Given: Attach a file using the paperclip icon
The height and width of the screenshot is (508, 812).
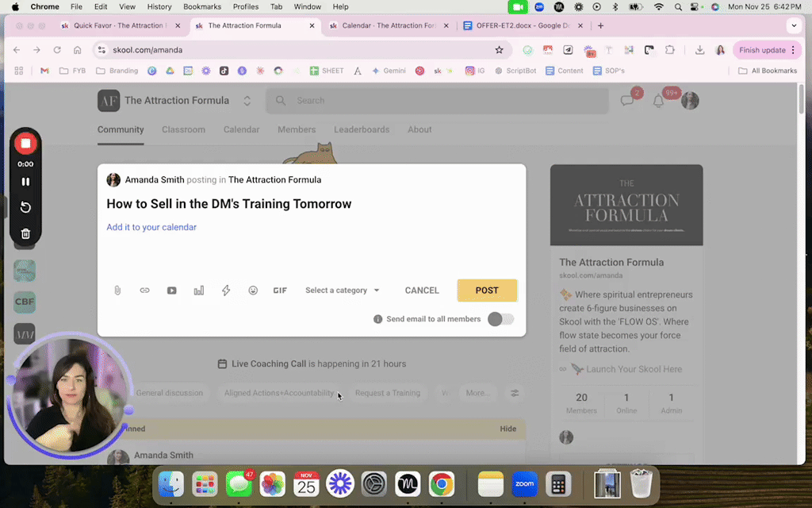Looking at the screenshot, I should (x=117, y=291).
